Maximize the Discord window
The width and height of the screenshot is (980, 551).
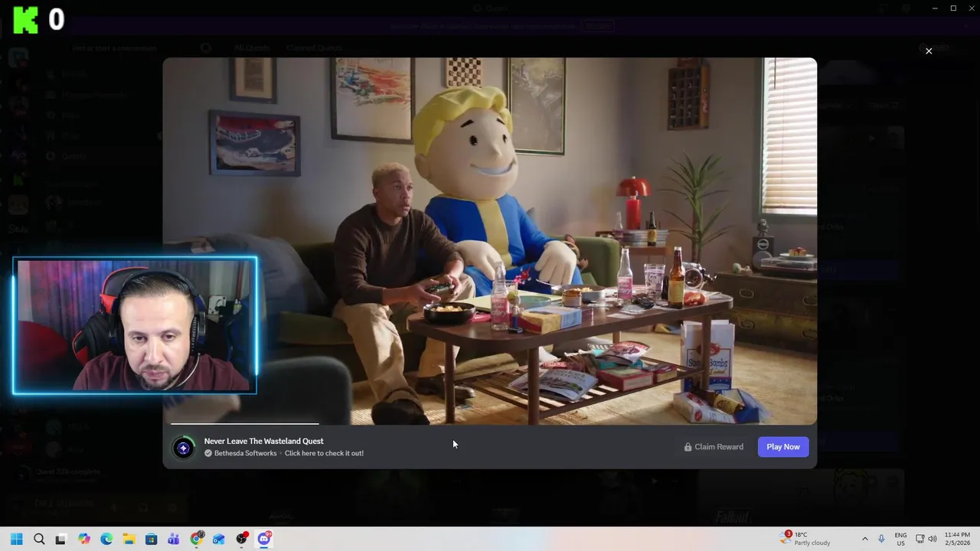click(x=953, y=8)
